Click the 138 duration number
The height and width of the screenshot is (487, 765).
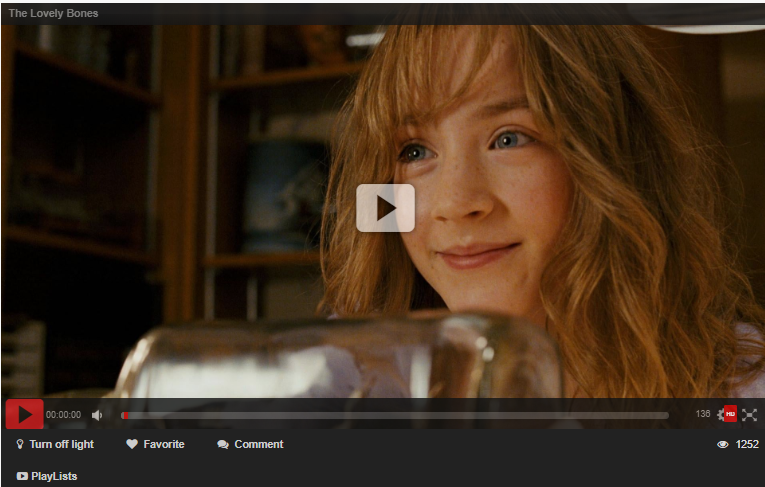point(703,414)
